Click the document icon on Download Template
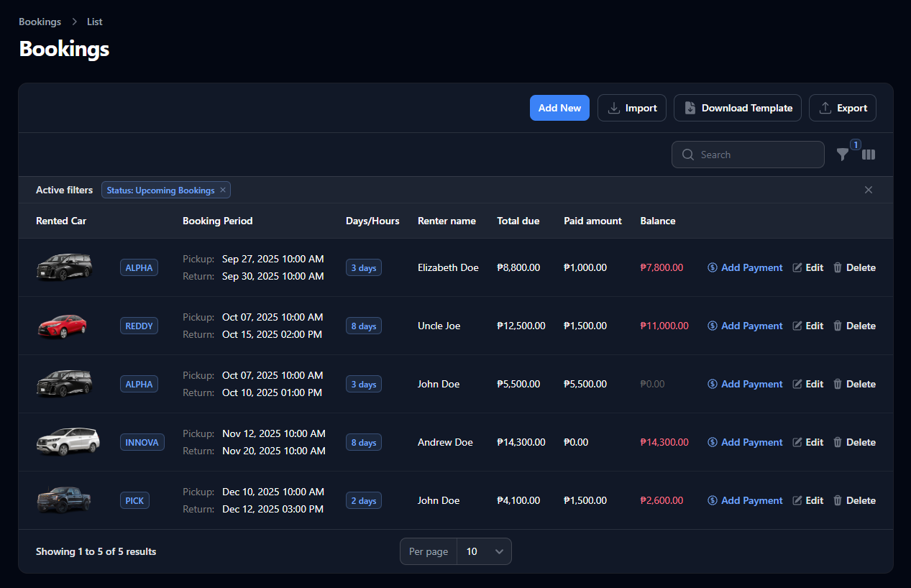Image resolution: width=911 pixels, height=588 pixels. coord(690,108)
